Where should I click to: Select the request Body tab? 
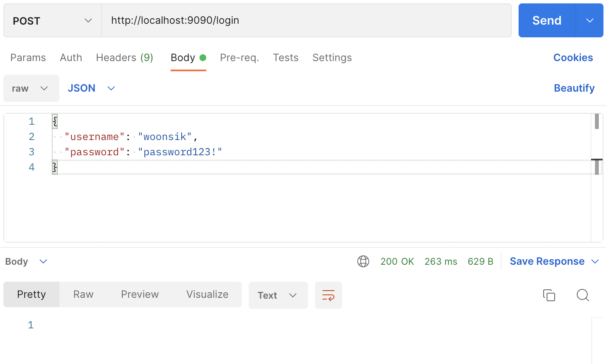[x=188, y=58]
